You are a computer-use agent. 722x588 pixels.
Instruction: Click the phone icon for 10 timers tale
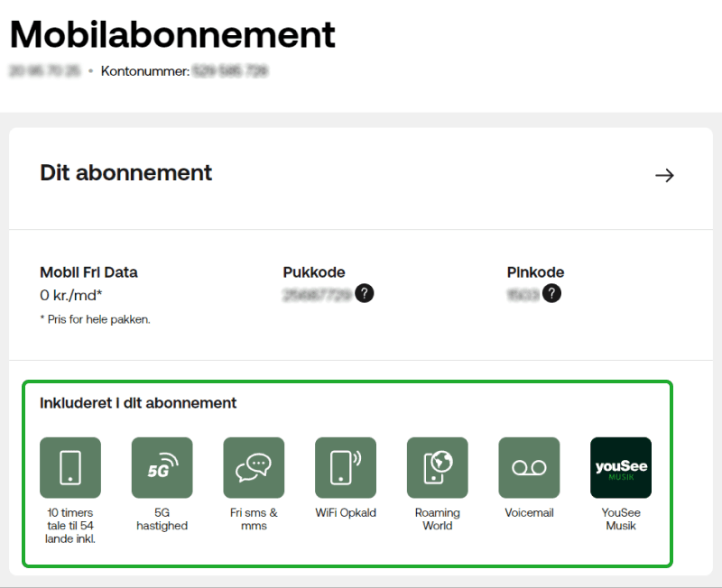pos(70,467)
